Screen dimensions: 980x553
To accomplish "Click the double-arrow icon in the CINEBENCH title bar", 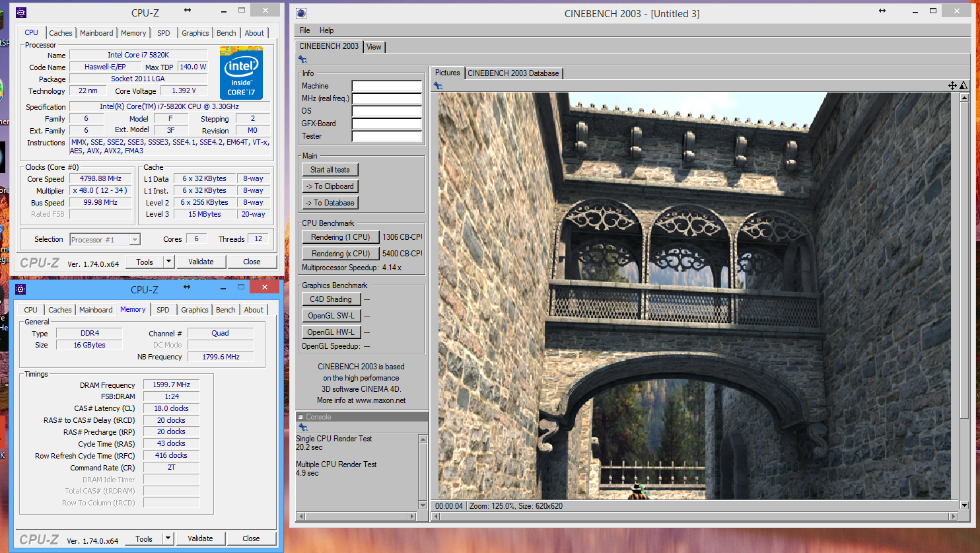I will pos(882,11).
